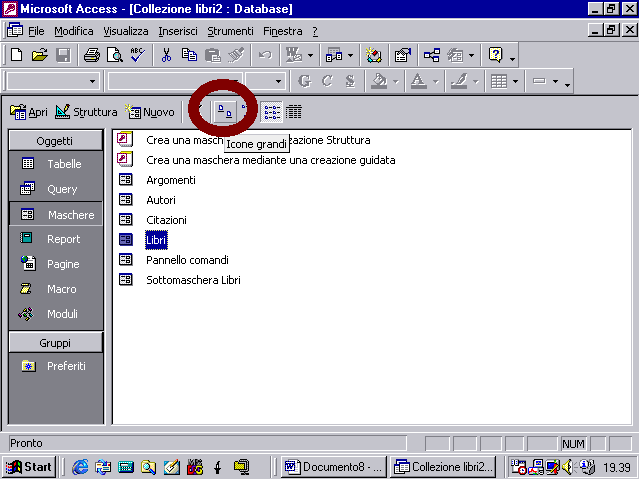639x479 pixels.
Task: Toggle bold G formatting button
Action: pyautogui.click(x=304, y=81)
